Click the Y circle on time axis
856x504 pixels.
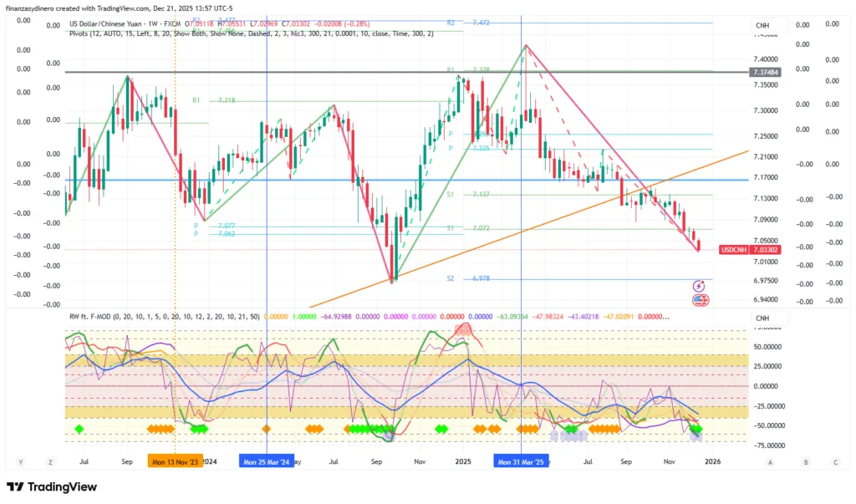(19, 461)
